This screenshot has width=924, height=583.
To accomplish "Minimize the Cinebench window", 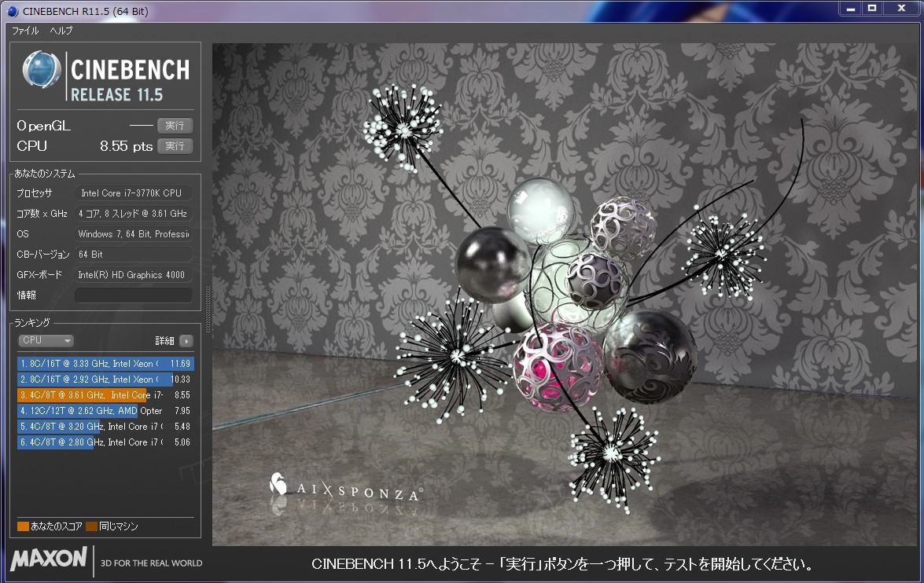I will 850,8.
